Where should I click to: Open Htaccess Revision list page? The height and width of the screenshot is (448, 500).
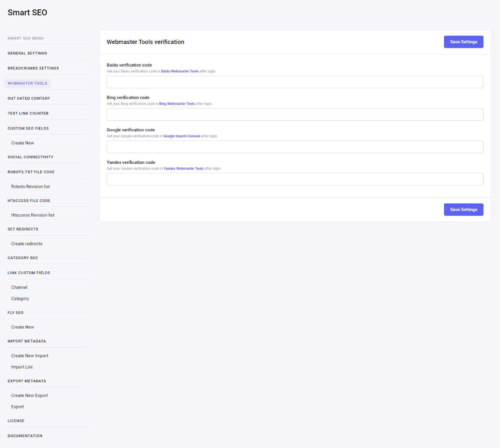coord(32,215)
